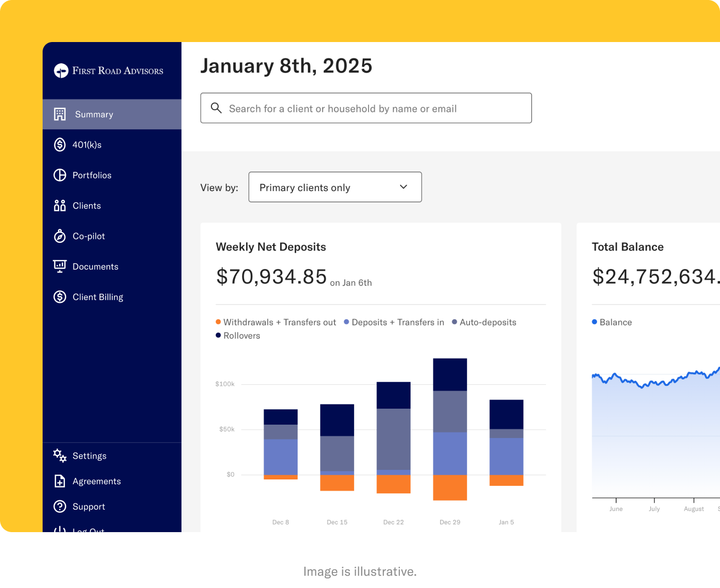Focus the client or household search field
The width and height of the screenshot is (720, 588).
366,108
